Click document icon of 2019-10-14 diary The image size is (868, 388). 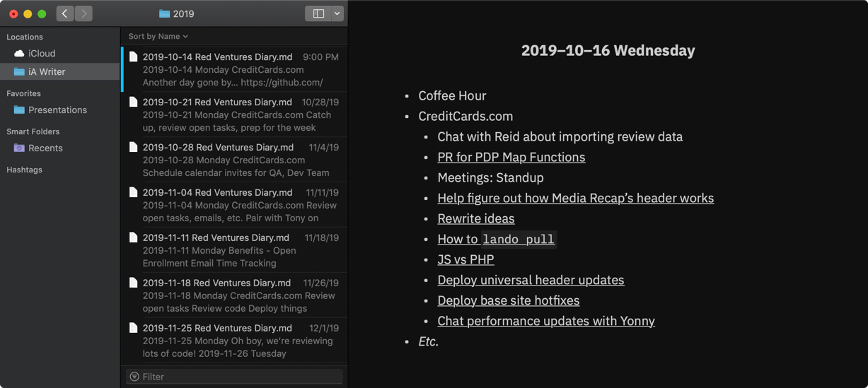133,57
